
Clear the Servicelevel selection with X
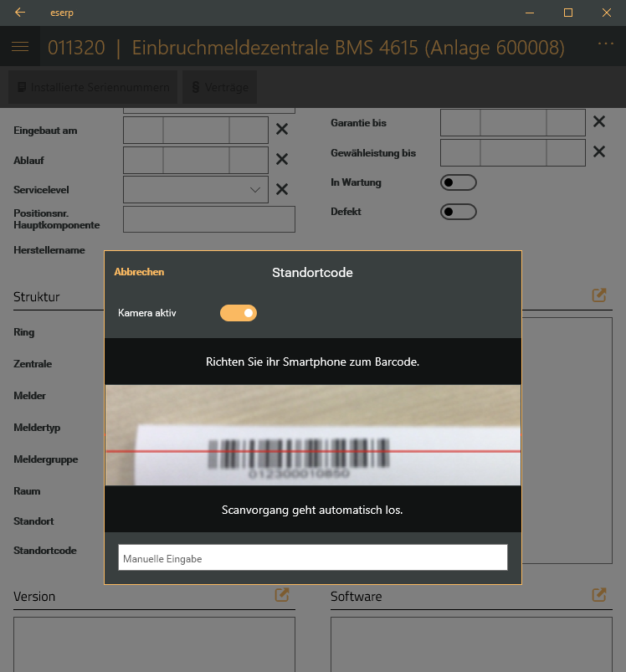point(282,189)
